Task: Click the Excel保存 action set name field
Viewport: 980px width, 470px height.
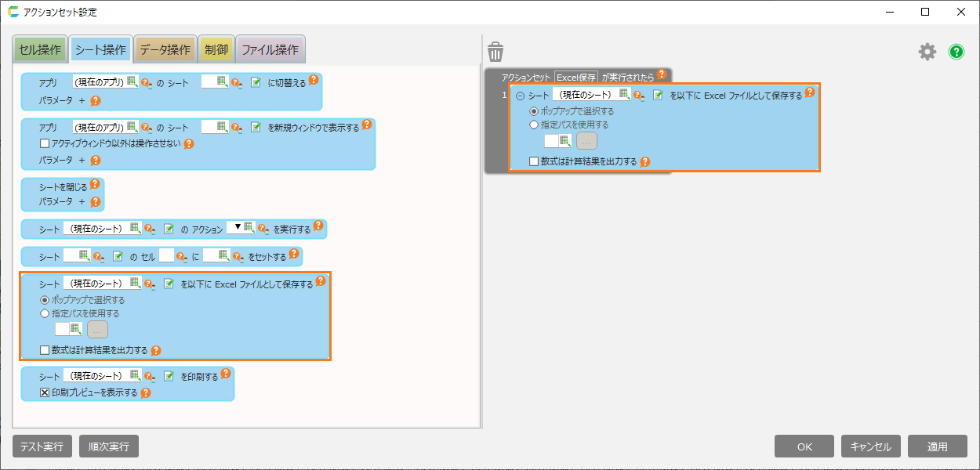Action: pos(576,78)
